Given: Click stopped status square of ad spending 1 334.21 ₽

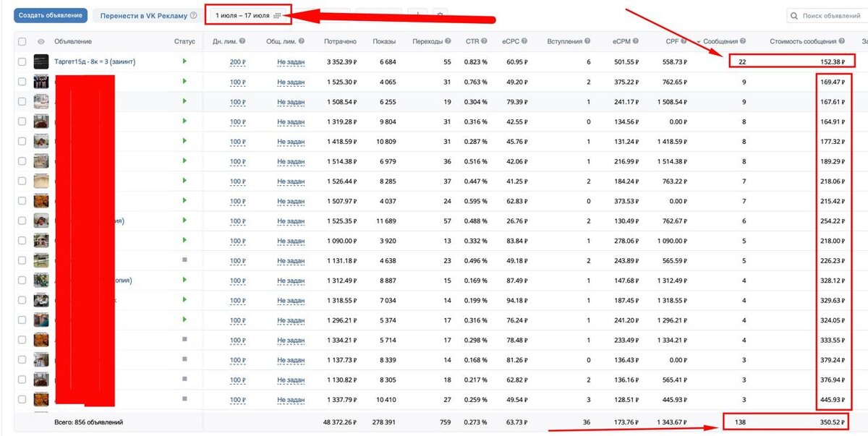Looking at the screenshot, I should coord(184,339).
